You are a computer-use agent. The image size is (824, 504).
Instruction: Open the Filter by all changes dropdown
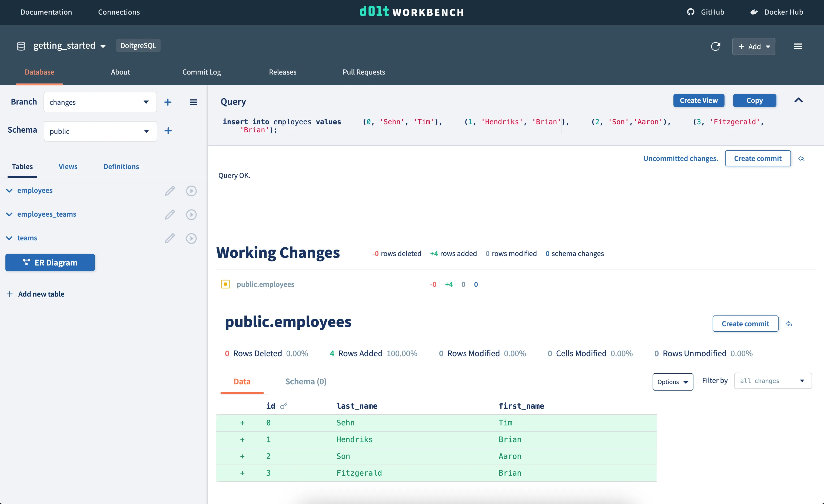773,381
